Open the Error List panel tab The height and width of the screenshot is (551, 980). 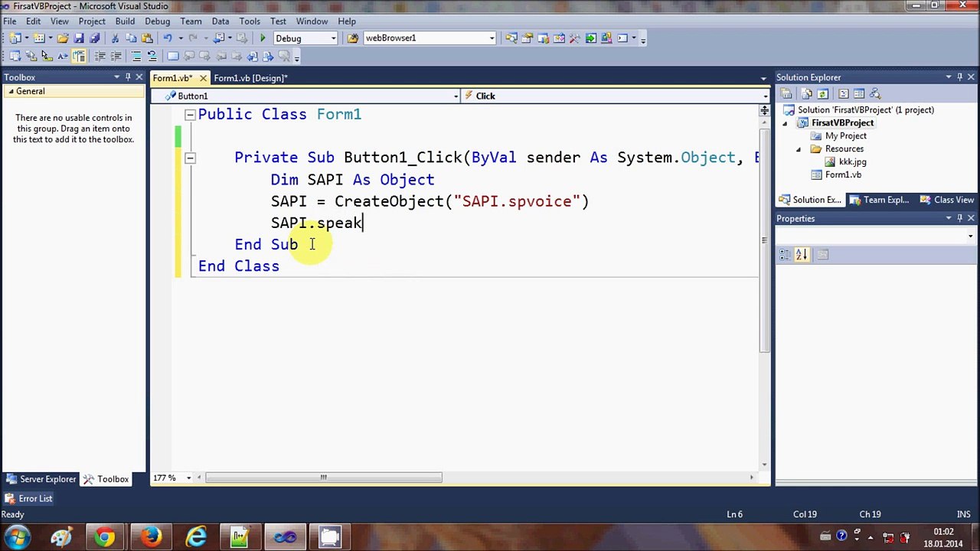(x=28, y=498)
